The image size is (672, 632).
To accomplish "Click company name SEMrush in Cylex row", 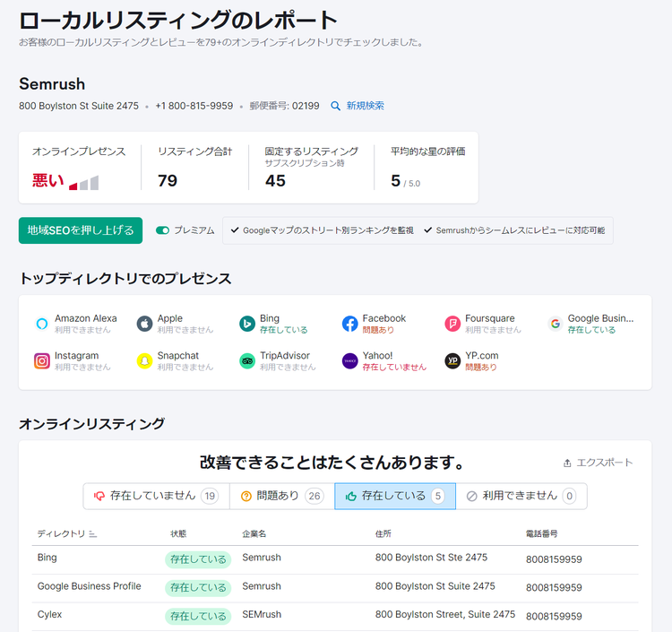I will (x=262, y=614).
